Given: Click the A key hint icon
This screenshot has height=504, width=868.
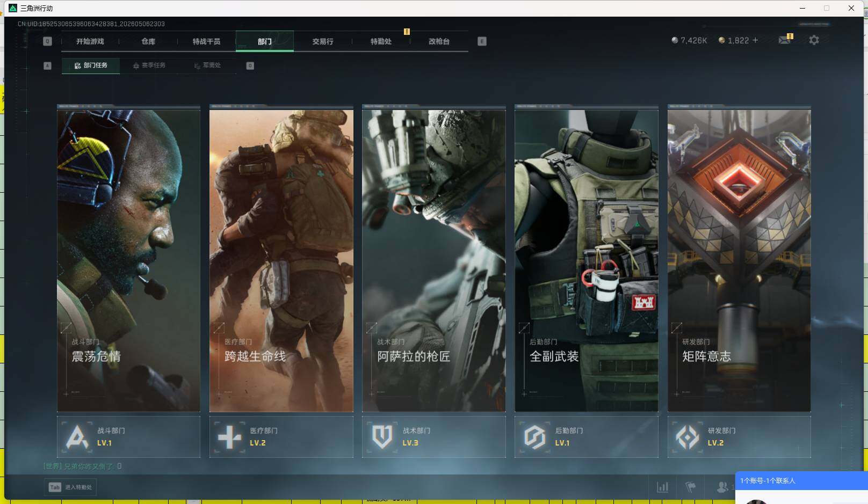Looking at the screenshot, I should [x=47, y=65].
